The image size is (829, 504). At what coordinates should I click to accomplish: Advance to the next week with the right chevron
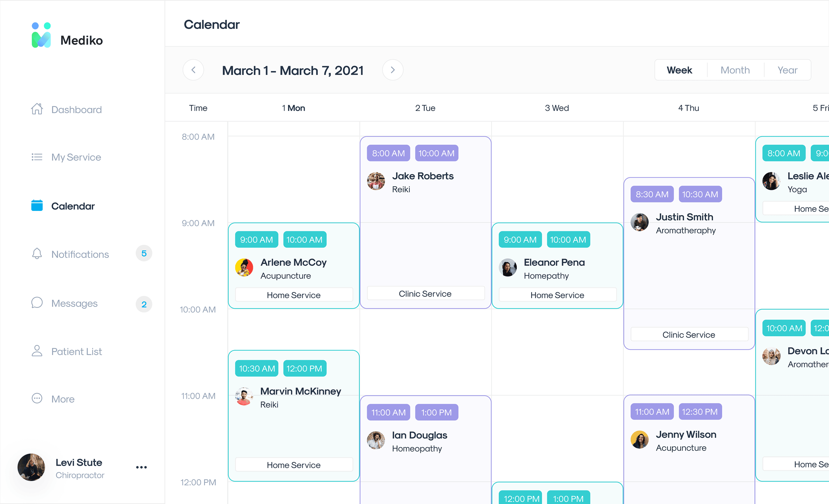coord(393,70)
